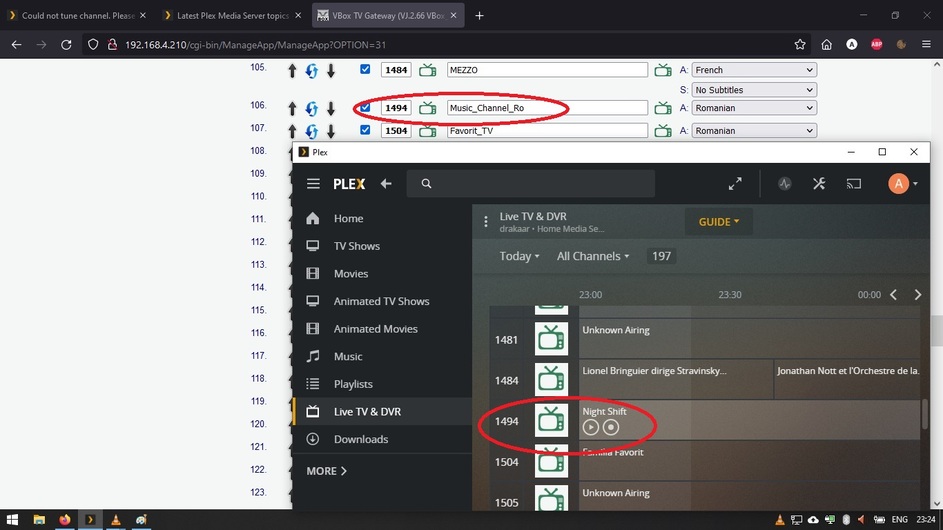Uncheck the Favorit_TV channel checkbox
Screen dimensions: 943x530
pos(365,130)
